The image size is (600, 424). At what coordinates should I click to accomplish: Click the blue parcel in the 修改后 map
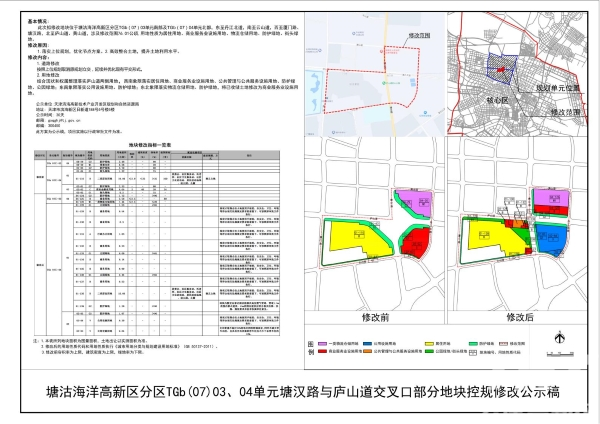(550, 239)
